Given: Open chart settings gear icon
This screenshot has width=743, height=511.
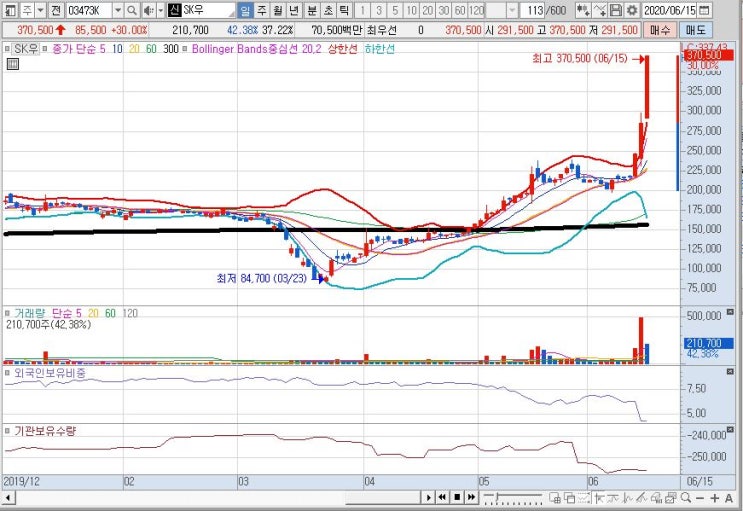Looking at the screenshot, I should (x=632, y=10).
